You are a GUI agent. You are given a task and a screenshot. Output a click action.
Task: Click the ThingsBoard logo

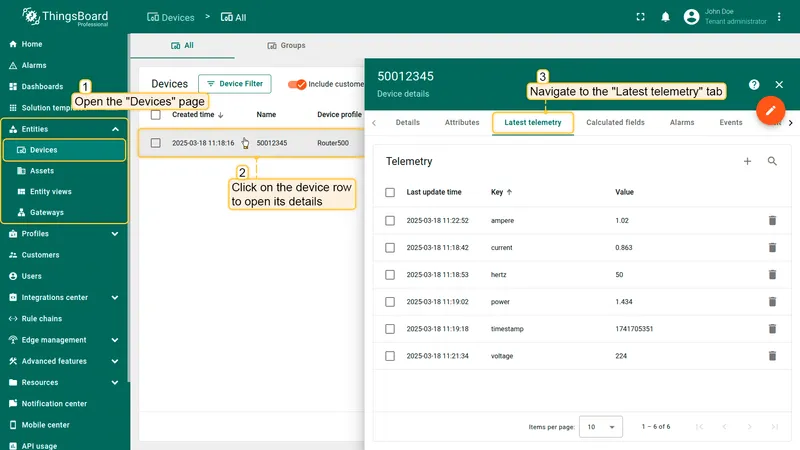click(65, 17)
